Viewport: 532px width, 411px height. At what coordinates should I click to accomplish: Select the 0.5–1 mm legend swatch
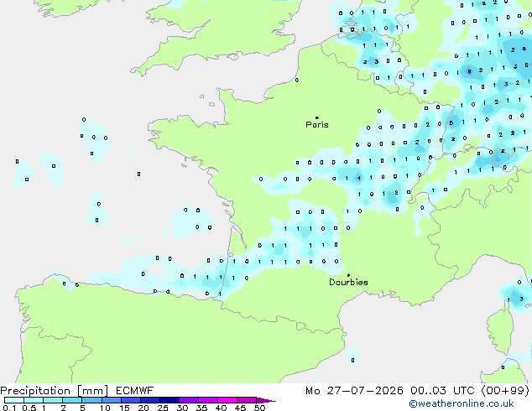click(x=34, y=400)
